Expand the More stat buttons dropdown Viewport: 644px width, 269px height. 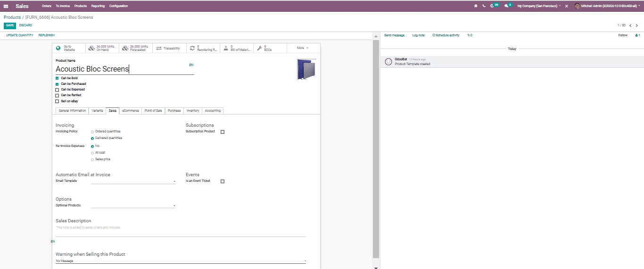(x=303, y=48)
